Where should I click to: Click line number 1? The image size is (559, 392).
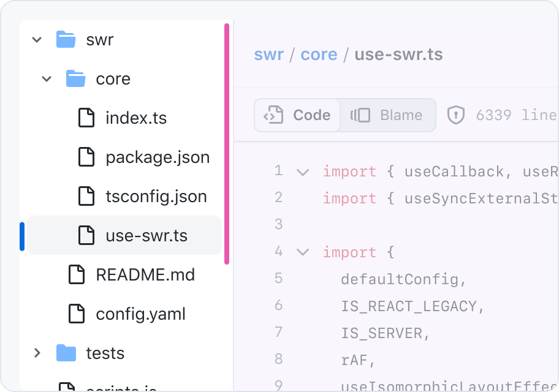click(x=279, y=171)
